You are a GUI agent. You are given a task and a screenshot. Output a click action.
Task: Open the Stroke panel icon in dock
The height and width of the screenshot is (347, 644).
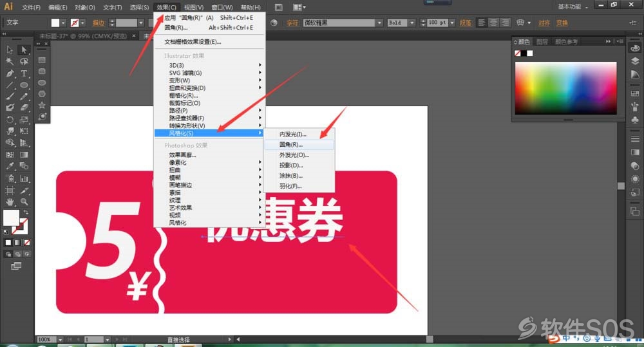click(x=635, y=139)
